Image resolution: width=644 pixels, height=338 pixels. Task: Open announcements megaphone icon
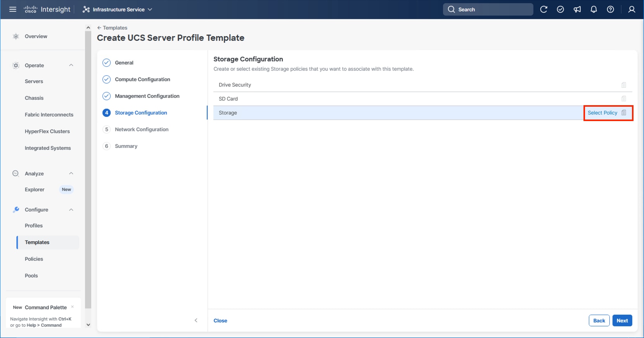pos(577,9)
